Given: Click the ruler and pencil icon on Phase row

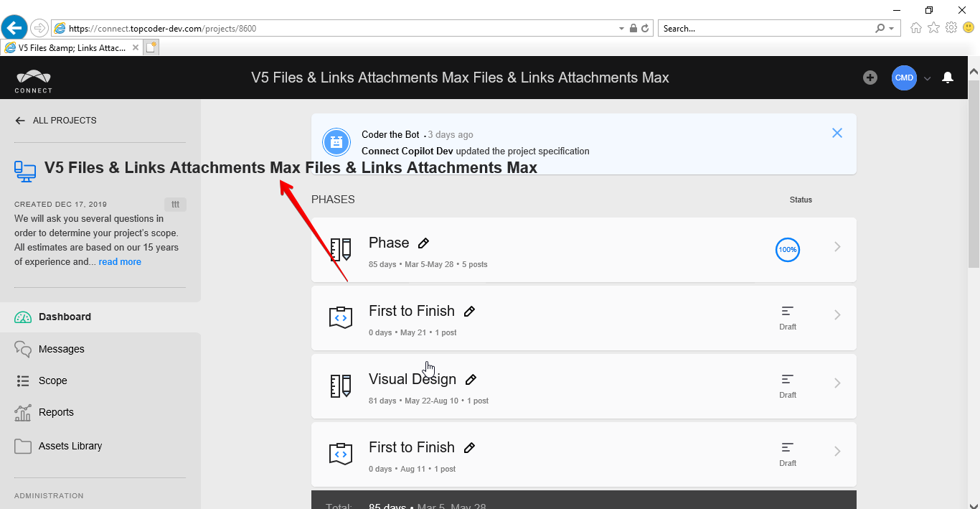Looking at the screenshot, I should 341,249.
